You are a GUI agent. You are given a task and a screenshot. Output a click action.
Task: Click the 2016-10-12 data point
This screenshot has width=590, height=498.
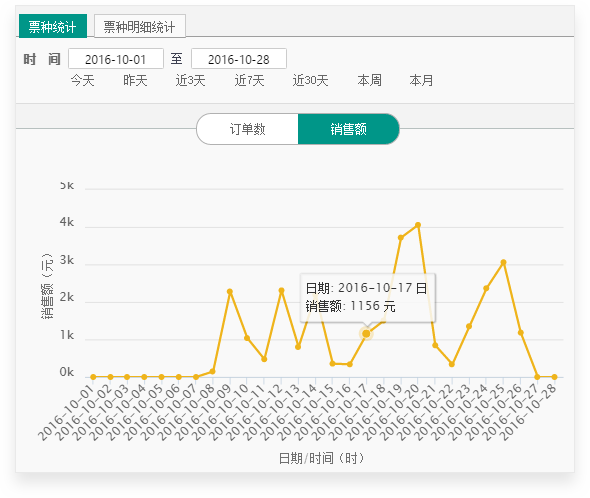281,291
